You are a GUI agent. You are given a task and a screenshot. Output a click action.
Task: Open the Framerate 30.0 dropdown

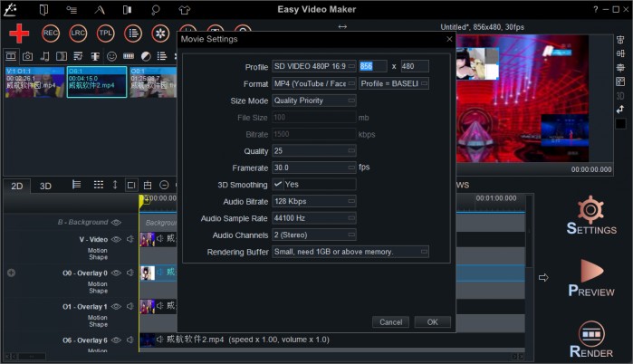pyautogui.click(x=313, y=168)
